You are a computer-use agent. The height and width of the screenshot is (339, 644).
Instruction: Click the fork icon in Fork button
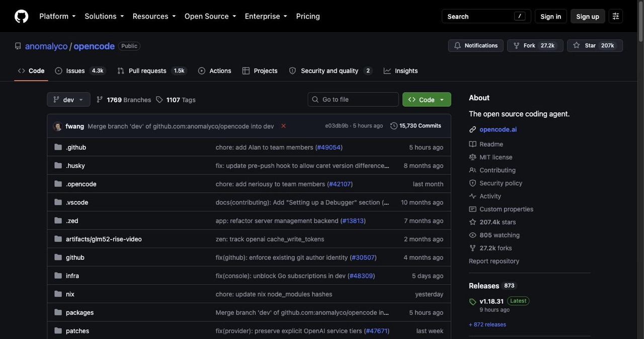pos(516,45)
